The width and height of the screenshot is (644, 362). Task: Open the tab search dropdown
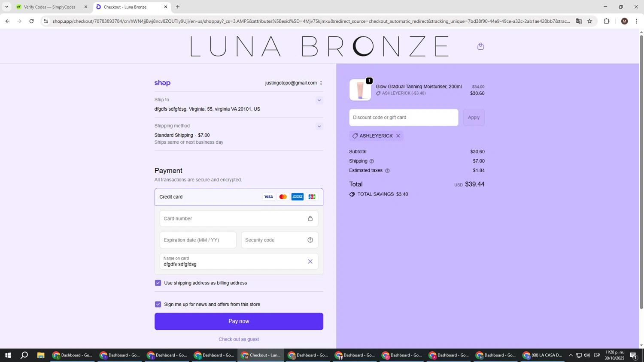point(6,7)
